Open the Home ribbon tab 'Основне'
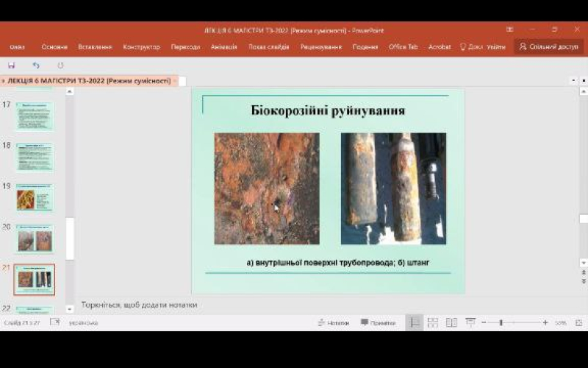Viewport: 588px width, 368px height. pyautogui.click(x=54, y=47)
